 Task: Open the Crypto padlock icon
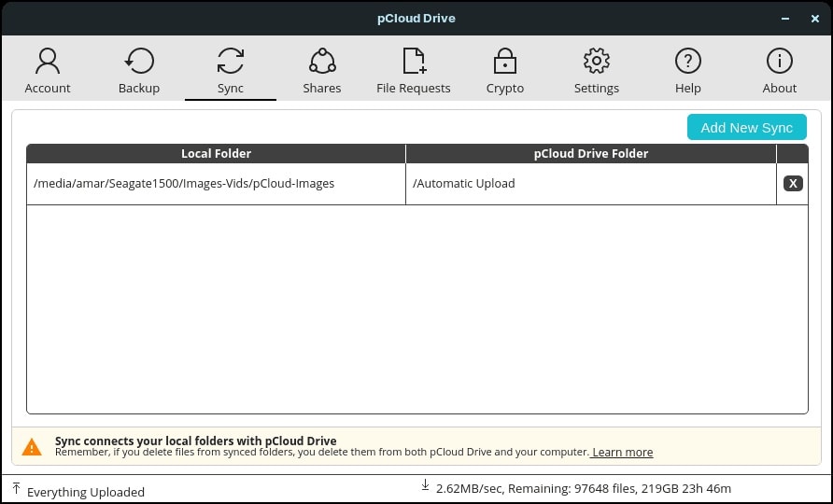[504, 61]
